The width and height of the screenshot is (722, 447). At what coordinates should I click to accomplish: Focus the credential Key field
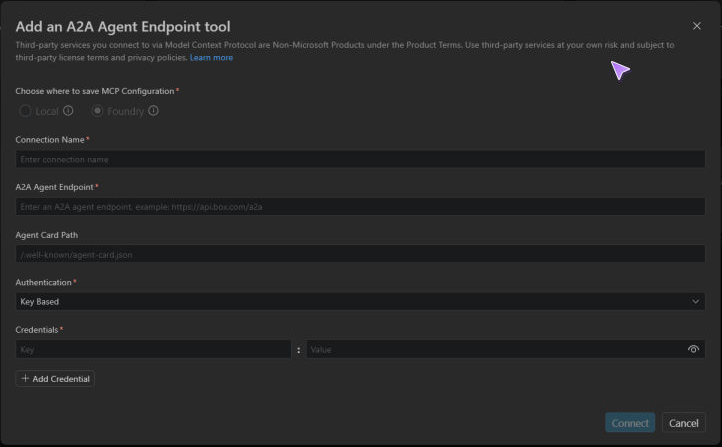click(153, 349)
